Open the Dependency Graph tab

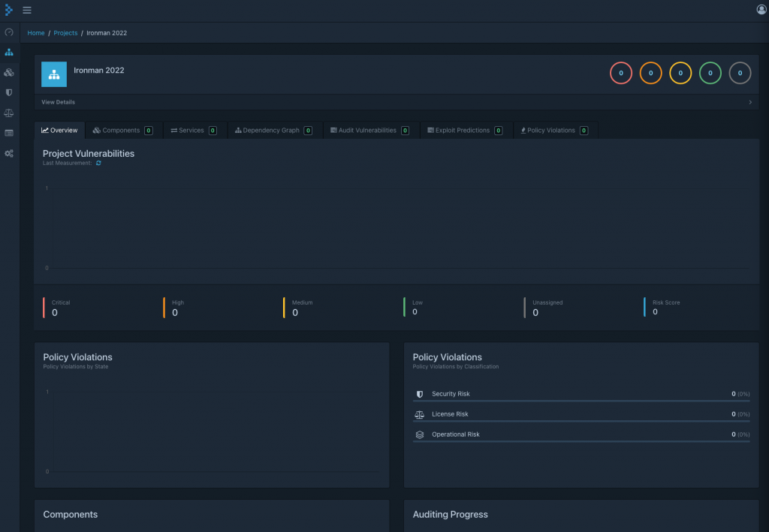pyautogui.click(x=273, y=131)
